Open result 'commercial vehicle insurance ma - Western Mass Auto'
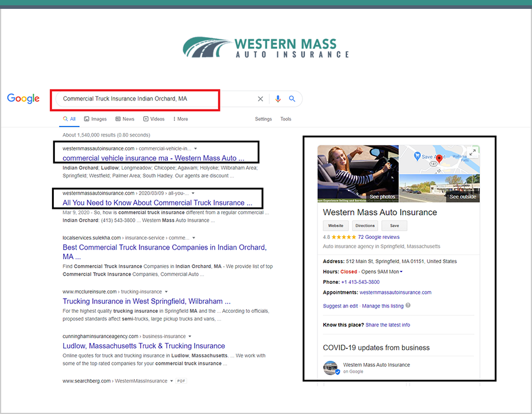 coord(153,158)
